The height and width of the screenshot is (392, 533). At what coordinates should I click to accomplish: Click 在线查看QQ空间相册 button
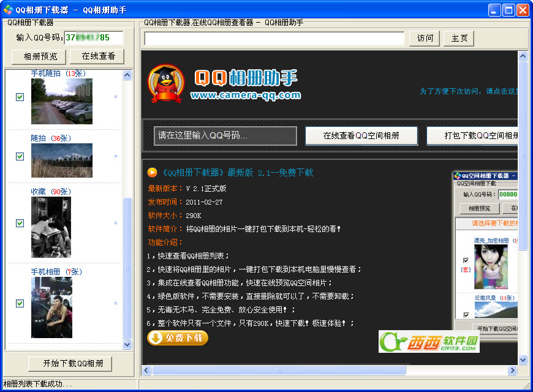click(x=361, y=135)
